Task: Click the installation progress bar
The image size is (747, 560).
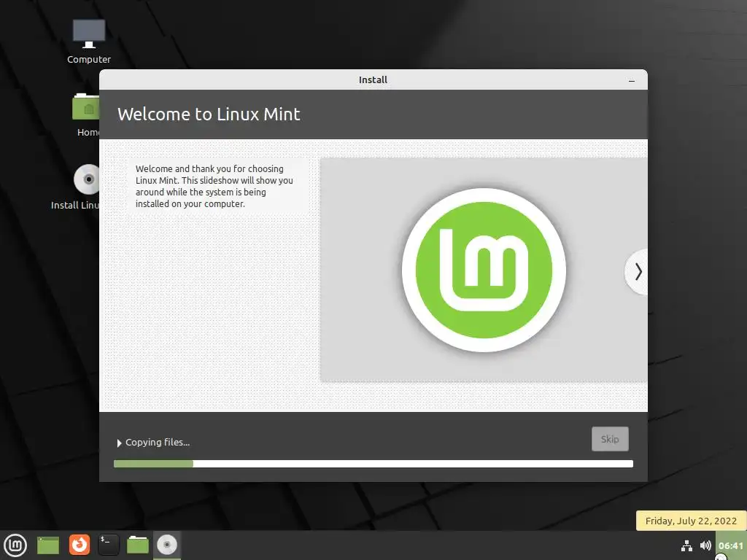Action: tap(373, 464)
